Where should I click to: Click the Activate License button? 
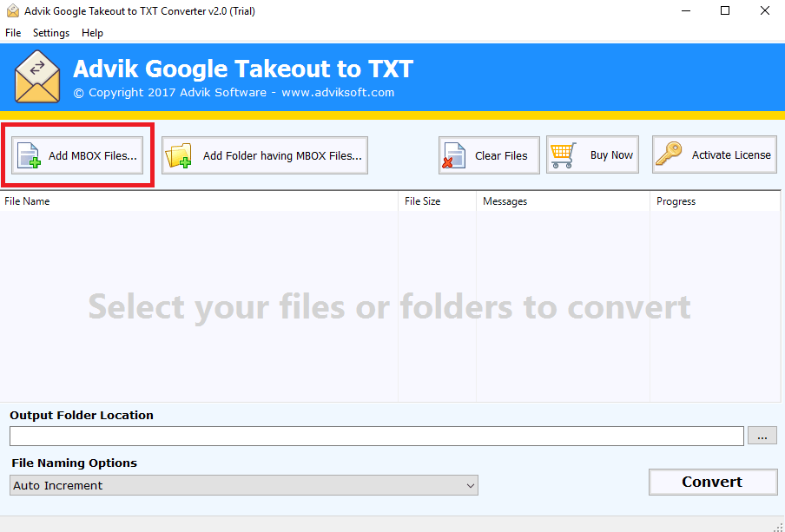715,154
